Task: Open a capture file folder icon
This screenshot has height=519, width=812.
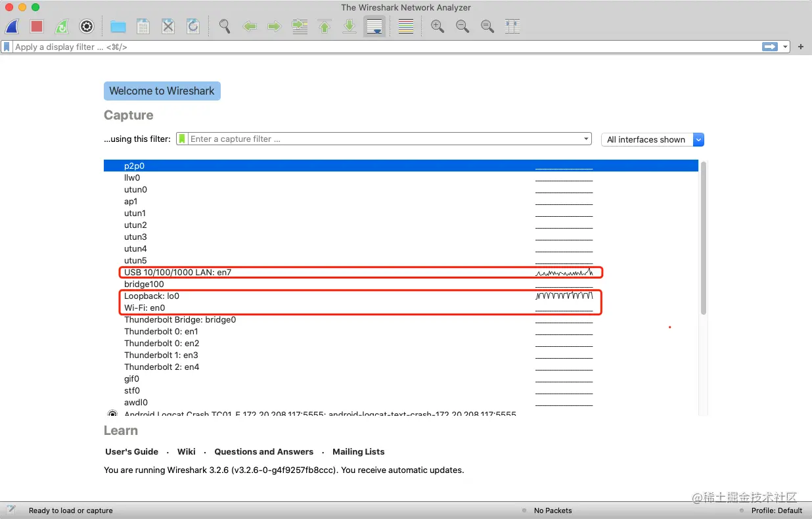Action: click(x=118, y=26)
